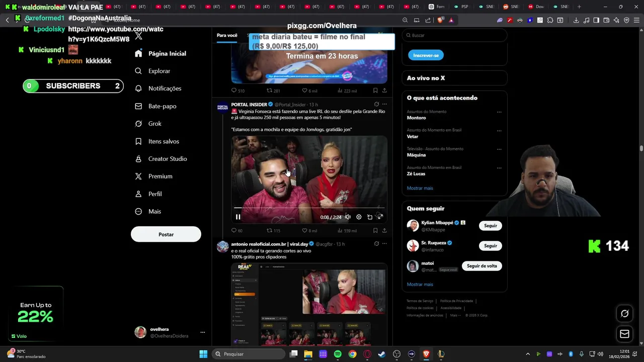Image resolution: width=644 pixels, height=362 pixels.
Task: Open Itens salvos bookmarks
Action: [157, 141]
